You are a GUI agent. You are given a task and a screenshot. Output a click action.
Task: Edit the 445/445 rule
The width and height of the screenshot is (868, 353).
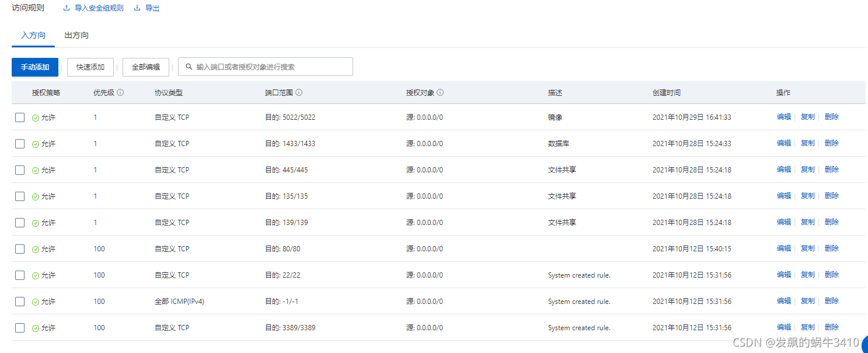click(784, 169)
